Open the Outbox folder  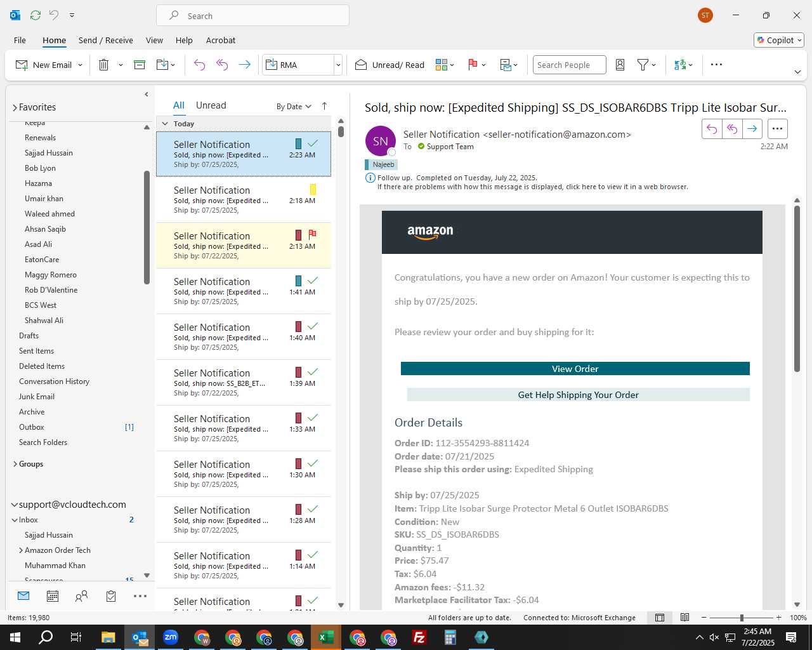[32, 427]
